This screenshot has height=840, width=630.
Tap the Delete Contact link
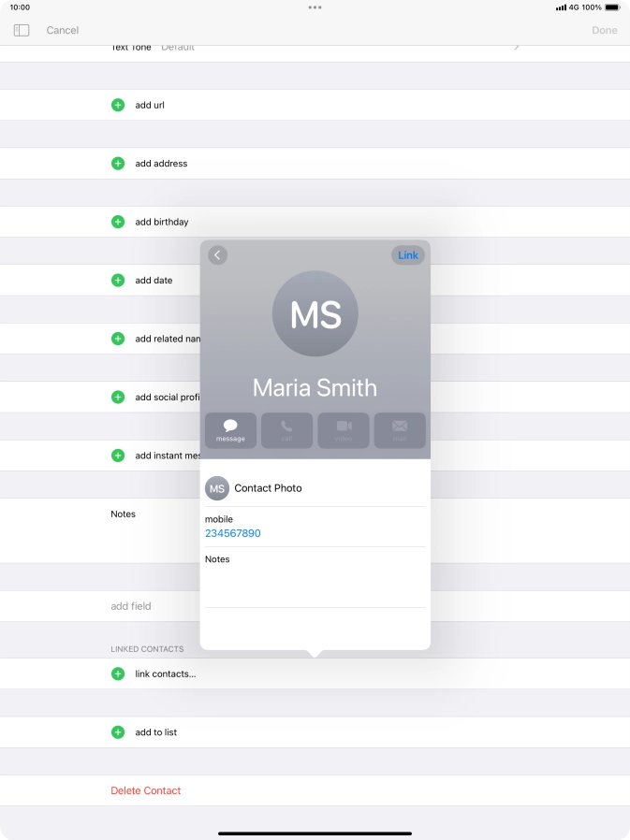tap(146, 790)
